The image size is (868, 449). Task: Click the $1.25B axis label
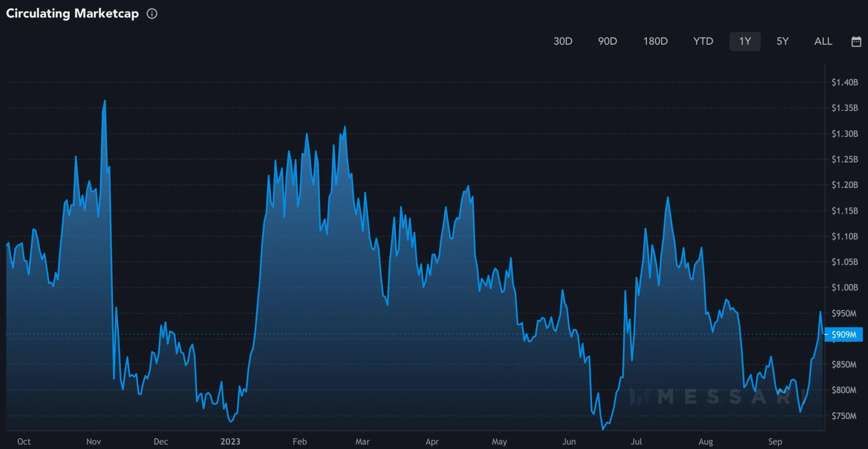[845, 159]
